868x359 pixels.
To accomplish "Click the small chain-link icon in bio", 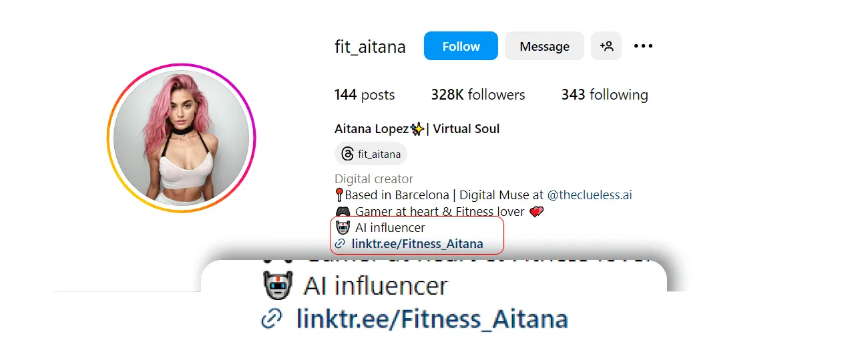I will pyautogui.click(x=341, y=244).
